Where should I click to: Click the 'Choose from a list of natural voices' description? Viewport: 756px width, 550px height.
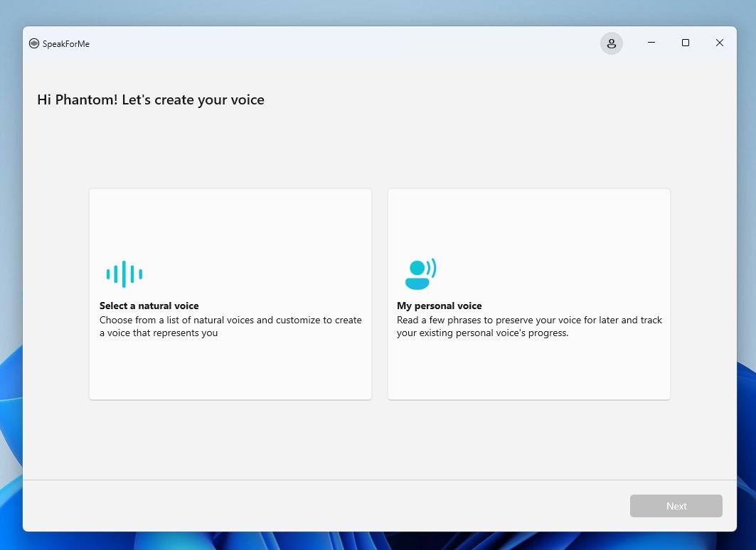click(x=230, y=327)
